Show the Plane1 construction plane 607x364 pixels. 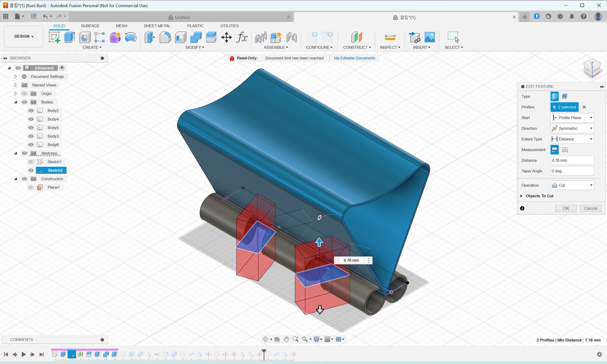[31, 187]
